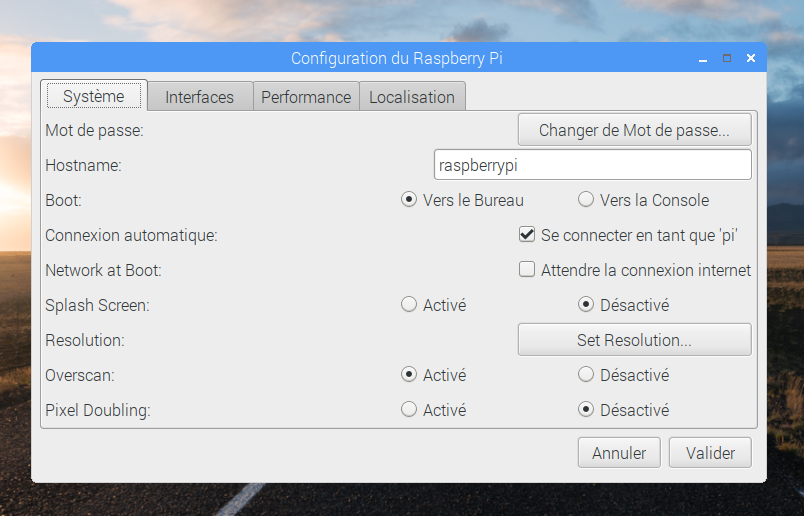Switch to the Système tab
This screenshot has width=804, height=516.
click(x=94, y=96)
